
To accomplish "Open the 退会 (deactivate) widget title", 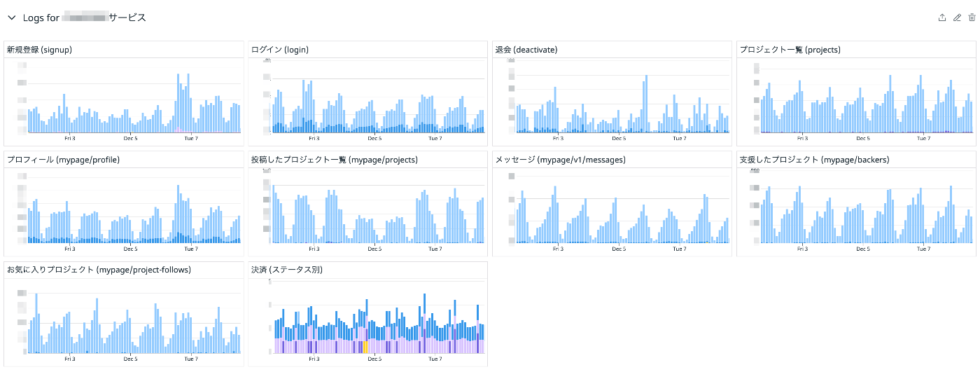I will tap(526, 50).
